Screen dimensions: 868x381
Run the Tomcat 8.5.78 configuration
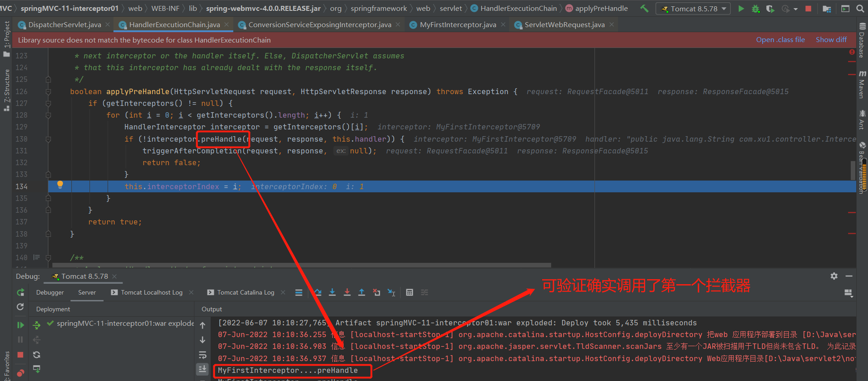pyautogui.click(x=741, y=8)
